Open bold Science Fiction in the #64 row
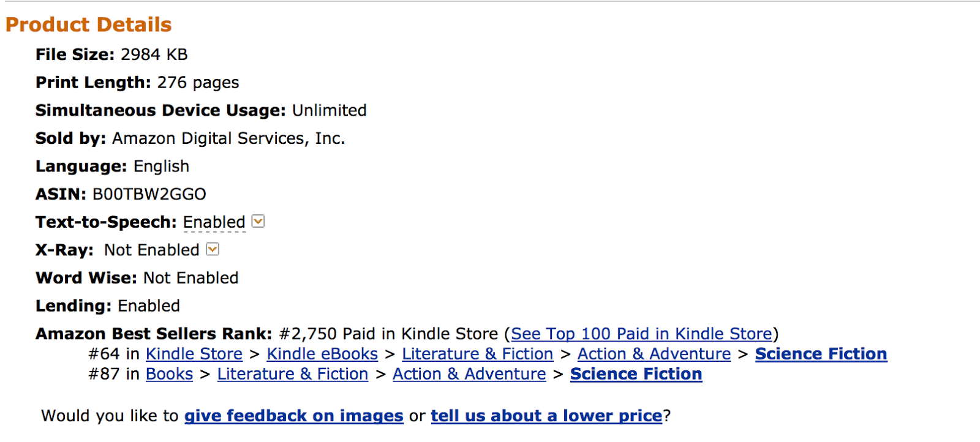The height and width of the screenshot is (442, 980). [821, 354]
